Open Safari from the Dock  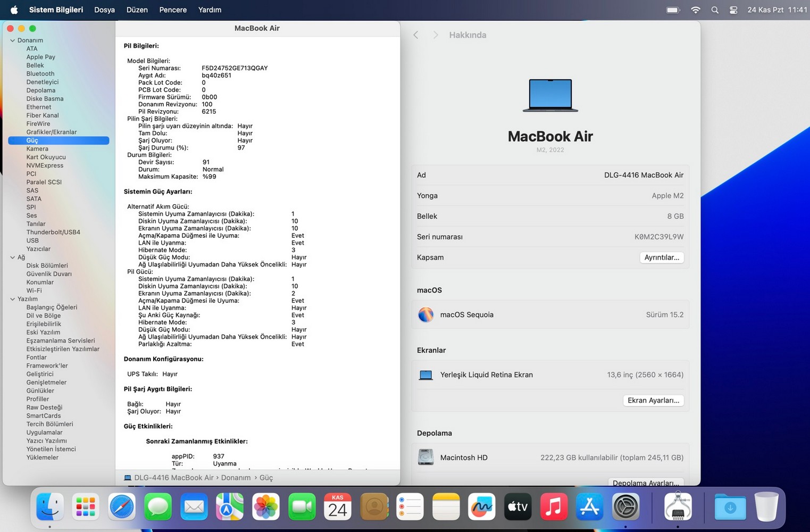click(122, 506)
